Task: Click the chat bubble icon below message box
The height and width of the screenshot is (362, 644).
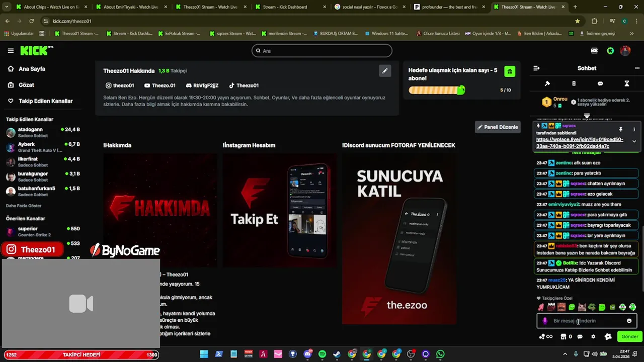Action: click(580, 337)
